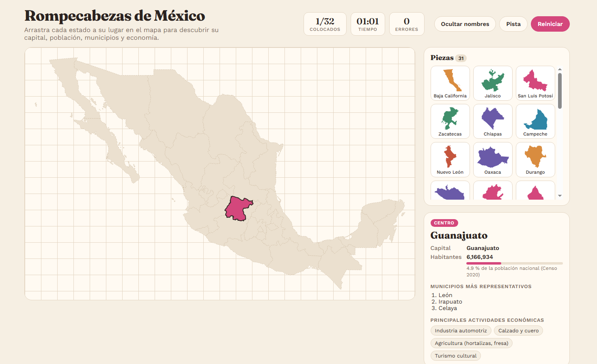The image size is (597, 364).
Task: Pick the Durango state piece
Action: tap(535, 159)
